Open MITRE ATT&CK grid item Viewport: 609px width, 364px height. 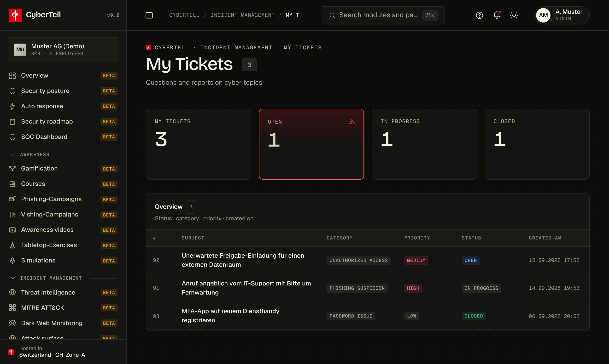point(63,308)
